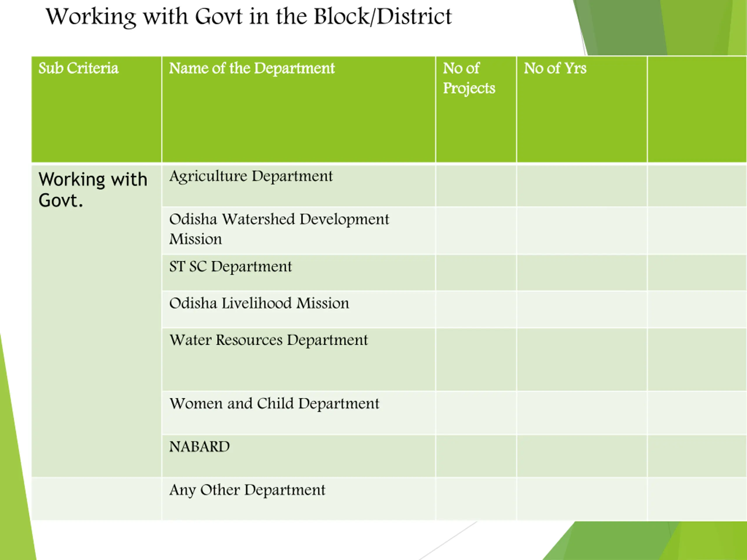Click the 'No of Yrs' column header

coord(582,109)
